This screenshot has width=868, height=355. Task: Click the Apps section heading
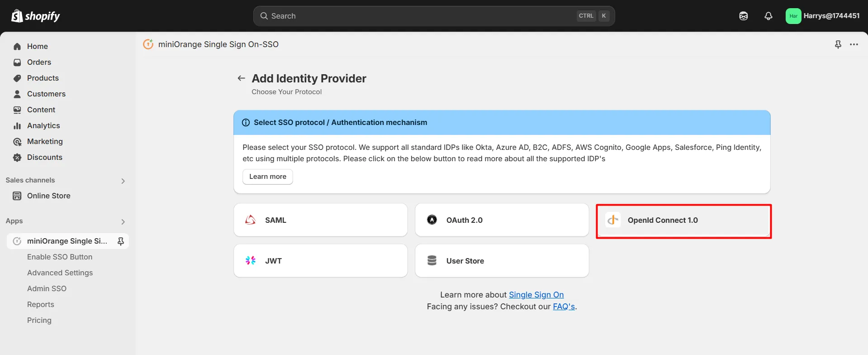click(14, 221)
